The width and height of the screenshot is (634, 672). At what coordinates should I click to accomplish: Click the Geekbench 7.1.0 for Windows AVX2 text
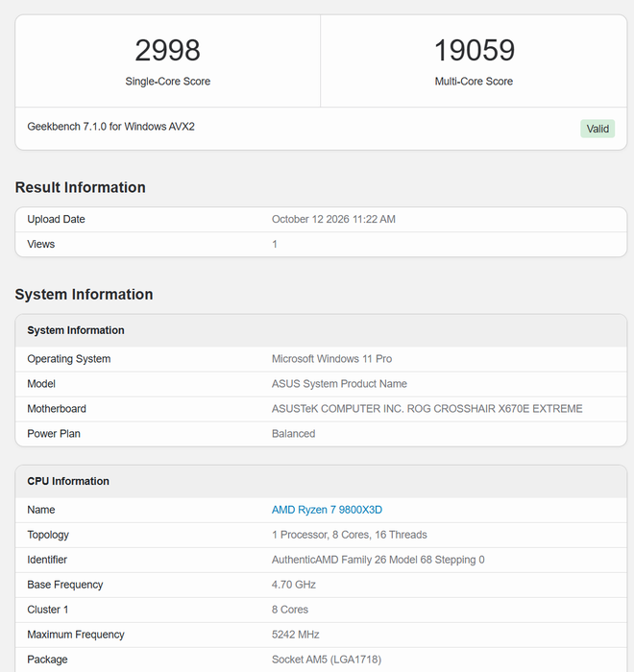tap(111, 127)
